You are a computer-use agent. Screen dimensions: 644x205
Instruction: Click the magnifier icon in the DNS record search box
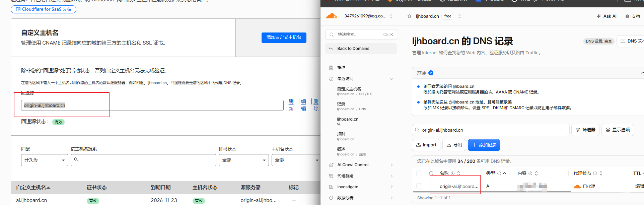pyautogui.click(x=417, y=130)
